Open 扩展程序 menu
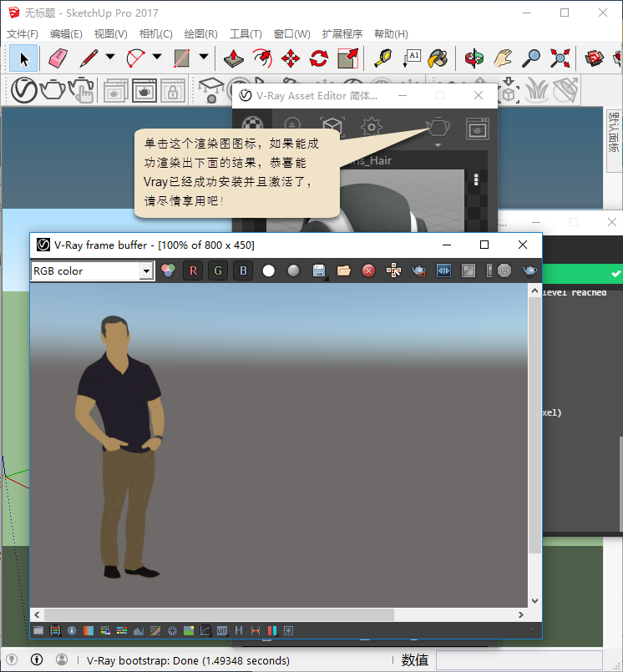623x672 pixels. tap(342, 34)
